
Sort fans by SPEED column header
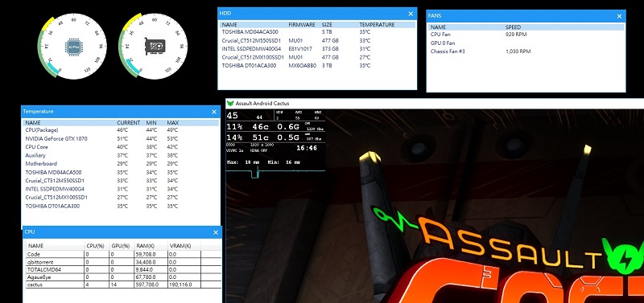pos(513,27)
